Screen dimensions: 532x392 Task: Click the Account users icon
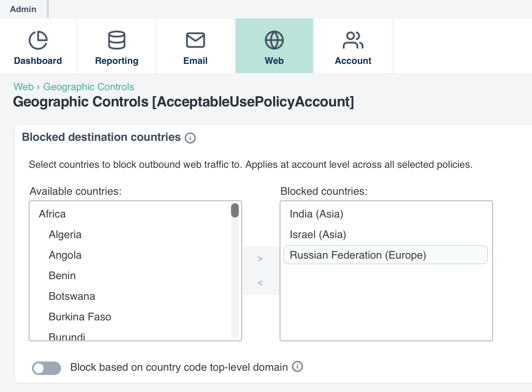[353, 40]
